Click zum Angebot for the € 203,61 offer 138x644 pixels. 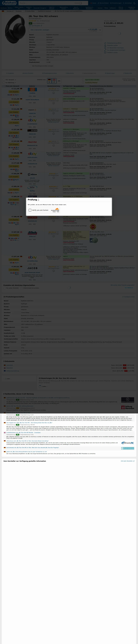point(14,270)
